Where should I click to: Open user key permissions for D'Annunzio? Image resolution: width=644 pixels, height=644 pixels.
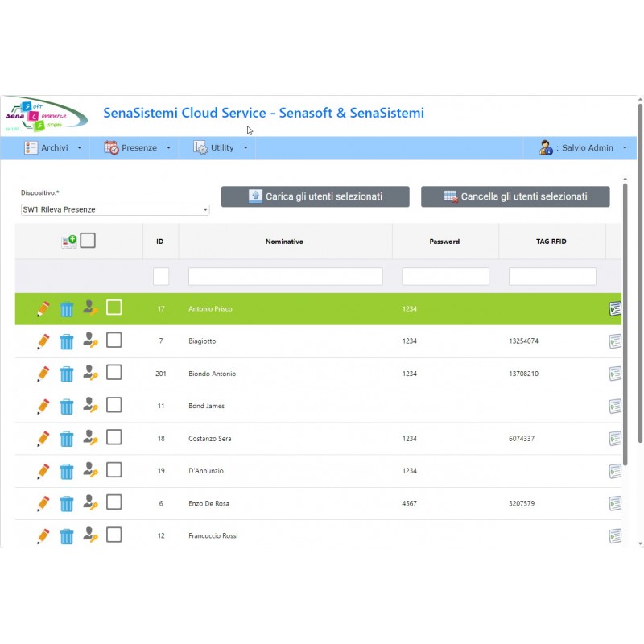click(90, 469)
